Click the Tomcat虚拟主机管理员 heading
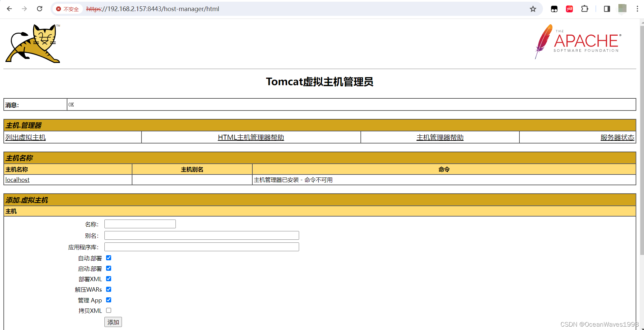This screenshot has width=644, height=330. [x=320, y=82]
